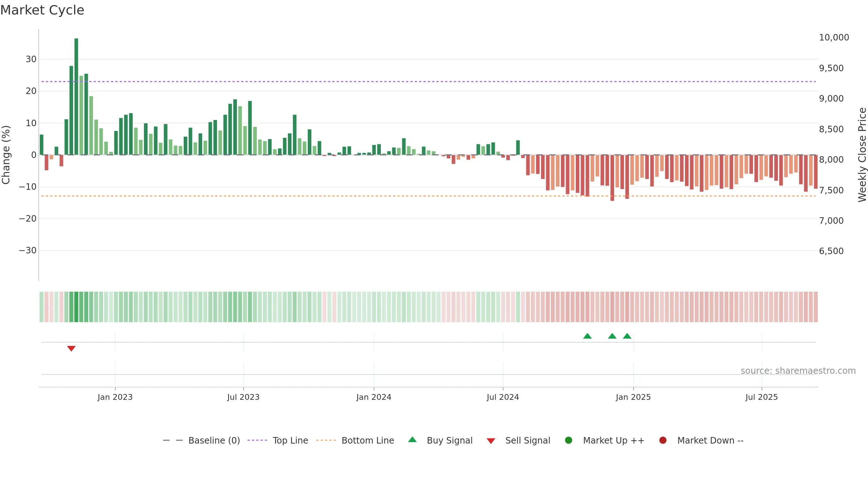Toggle the Bottom Line legend entry
Viewport: 868px width, 488px height.
pos(355,440)
